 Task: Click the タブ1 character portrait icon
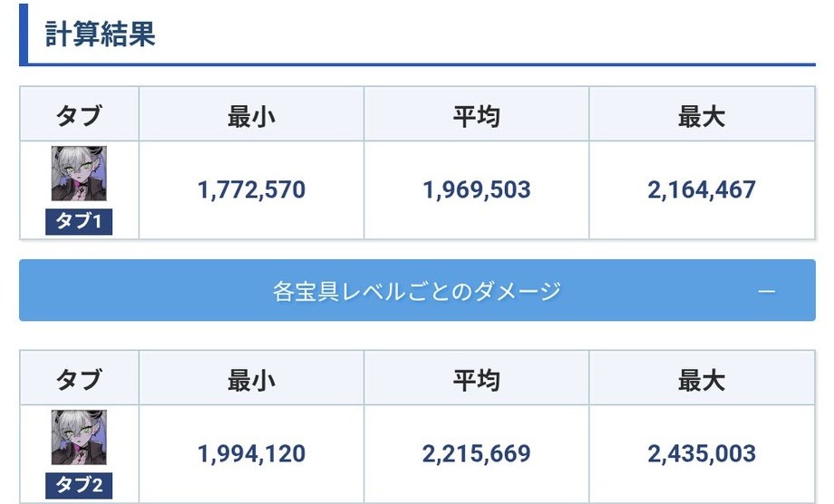pyautogui.click(x=79, y=173)
